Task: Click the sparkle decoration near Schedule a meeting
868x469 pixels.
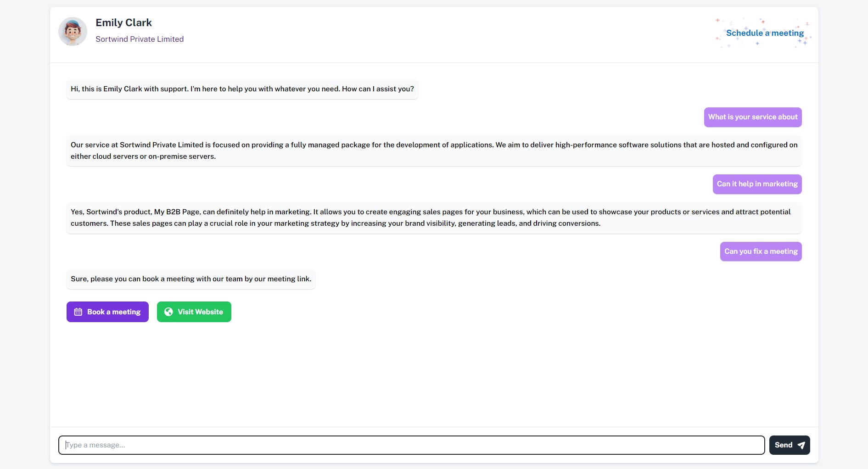Action: click(x=764, y=33)
